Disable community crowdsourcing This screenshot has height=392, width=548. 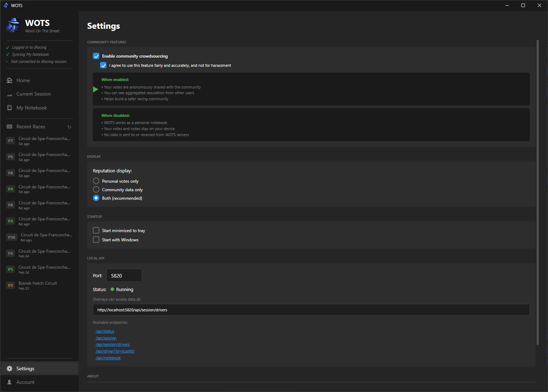click(x=96, y=56)
